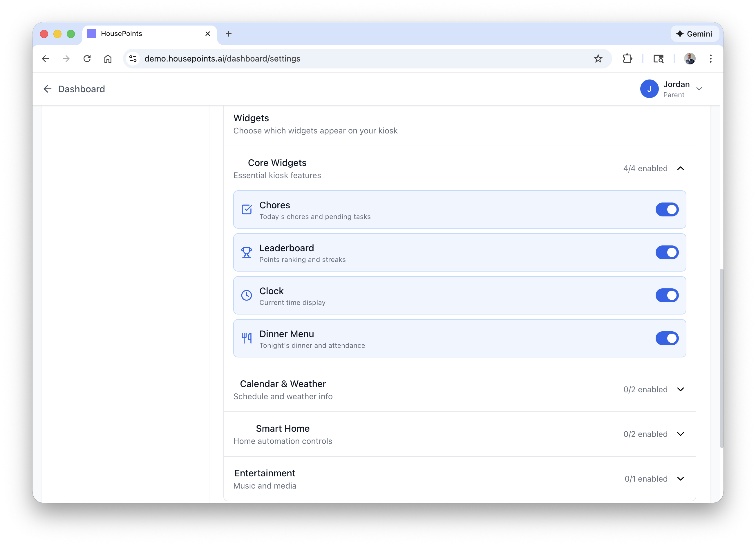Go back to Dashboard
Viewport: 756px width, 546px height.
tap(74, 89)
